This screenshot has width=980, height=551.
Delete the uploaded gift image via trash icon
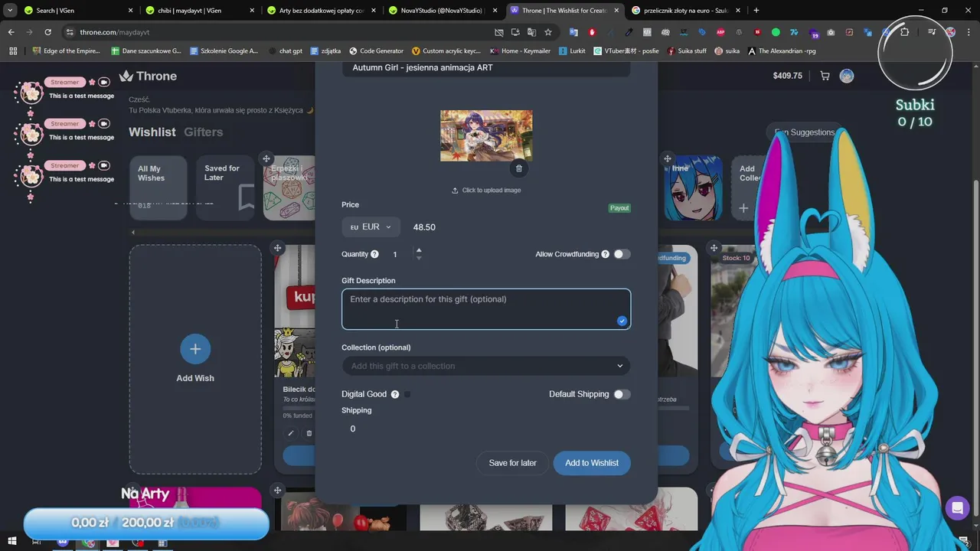click(x=518, y=168)
